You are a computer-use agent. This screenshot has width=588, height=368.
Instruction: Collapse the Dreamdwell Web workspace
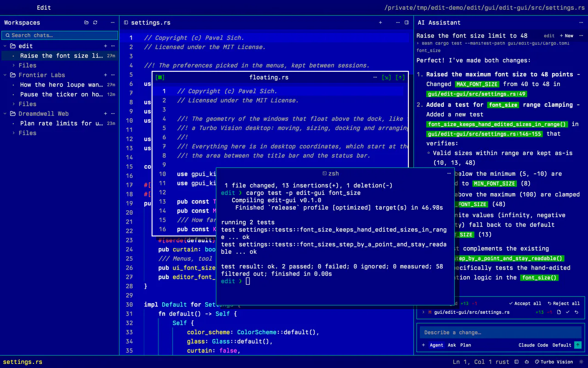(x=5, y=114)
